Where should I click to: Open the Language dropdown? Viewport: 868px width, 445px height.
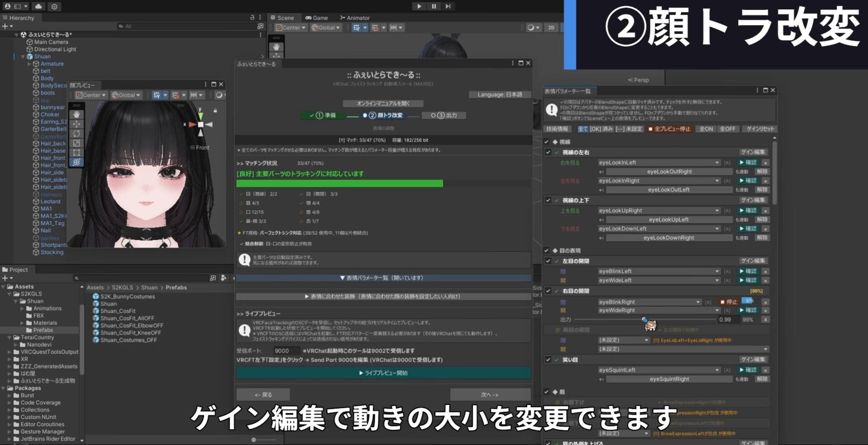pyautogui.click(x=500, y=95)
